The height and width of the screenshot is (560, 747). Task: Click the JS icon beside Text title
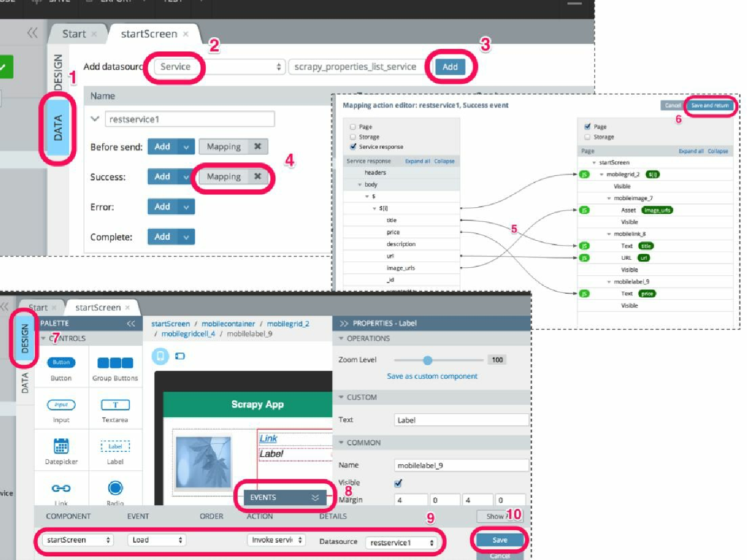584,246
